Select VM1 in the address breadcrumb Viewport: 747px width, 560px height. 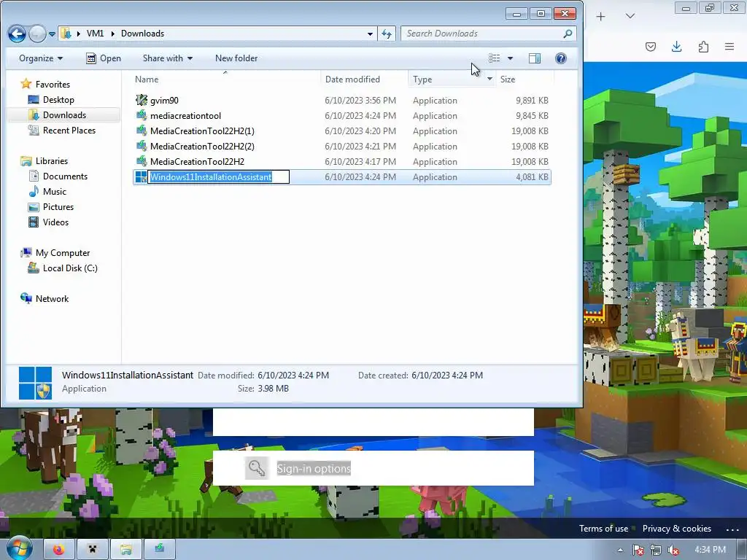pos(95,34)
